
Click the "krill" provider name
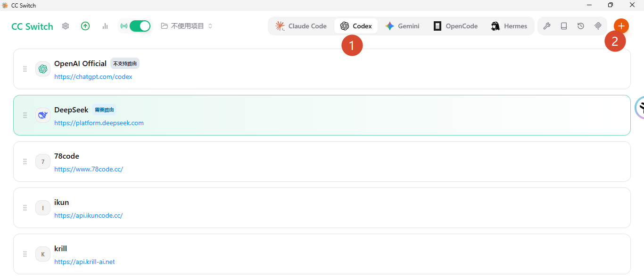pyautogui.click(x=61, y=249)
